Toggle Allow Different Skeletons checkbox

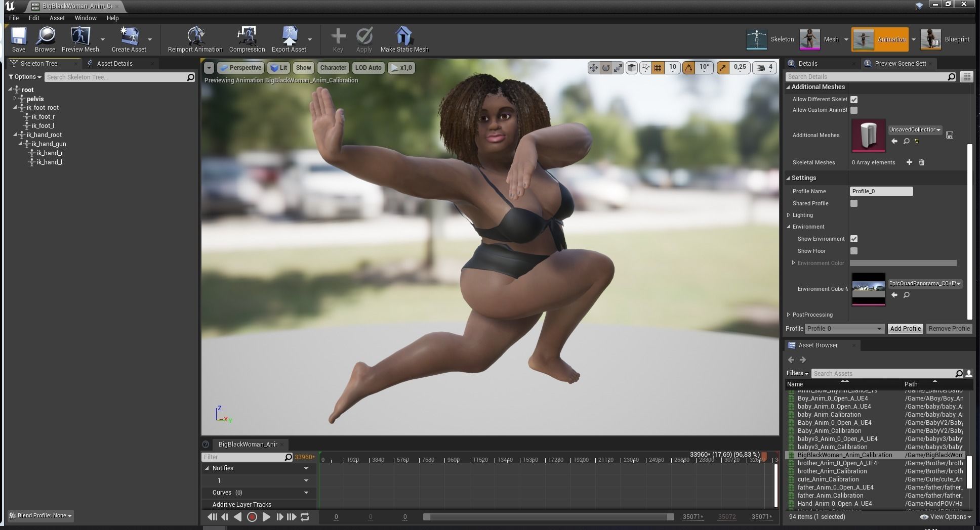coord(854,100)
